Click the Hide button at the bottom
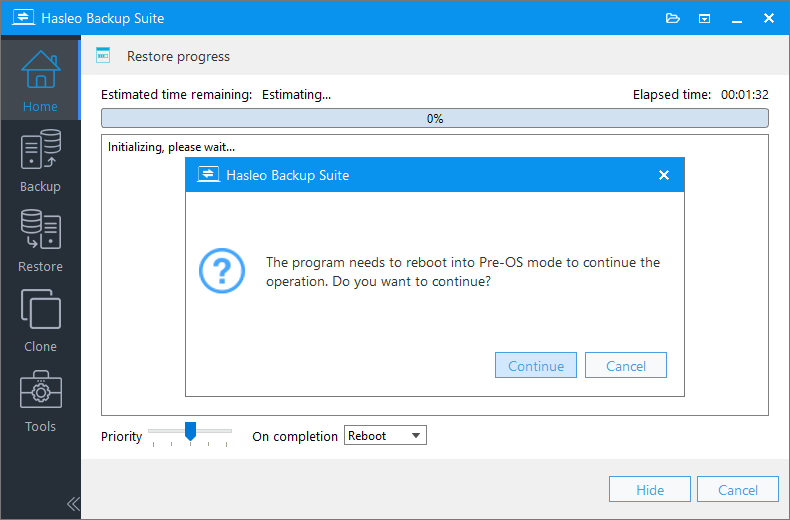The image size is (790, 520). (650, 489)
